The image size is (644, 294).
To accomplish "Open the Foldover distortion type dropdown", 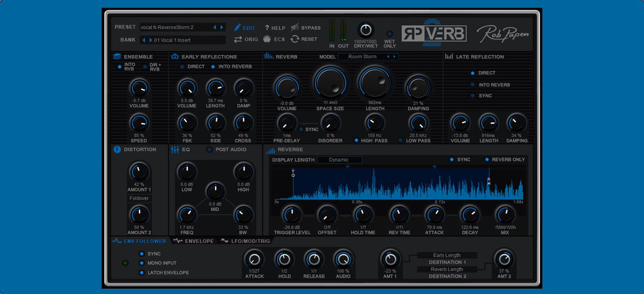I will [x=139, y=198].
